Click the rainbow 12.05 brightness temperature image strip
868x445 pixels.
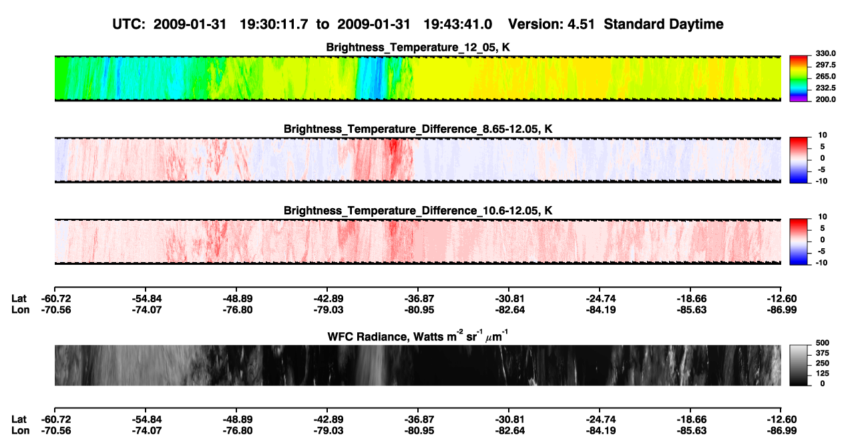418,78
